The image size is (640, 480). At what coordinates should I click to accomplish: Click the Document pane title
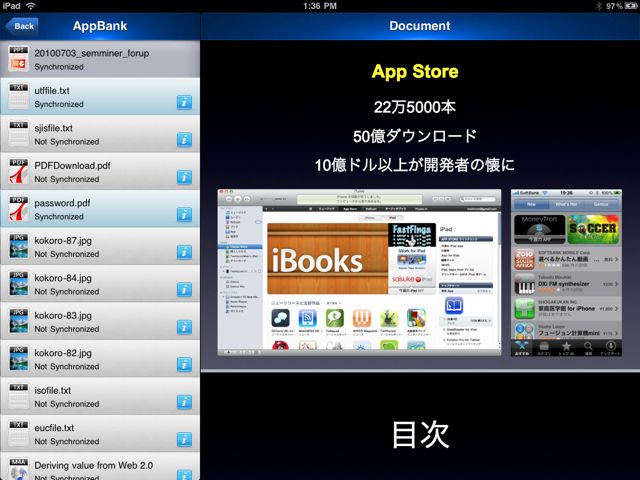pyautogui.click(x=420, y=26)
